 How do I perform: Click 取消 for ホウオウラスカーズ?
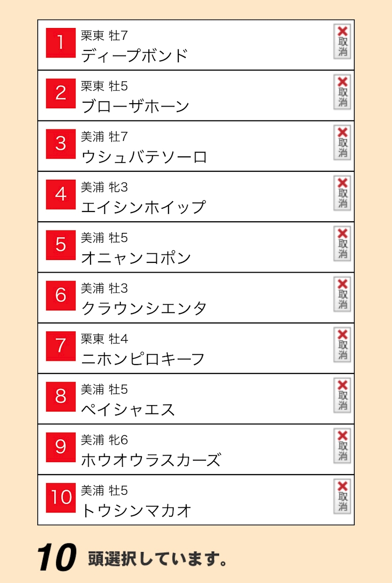click(x=342, y=446)
